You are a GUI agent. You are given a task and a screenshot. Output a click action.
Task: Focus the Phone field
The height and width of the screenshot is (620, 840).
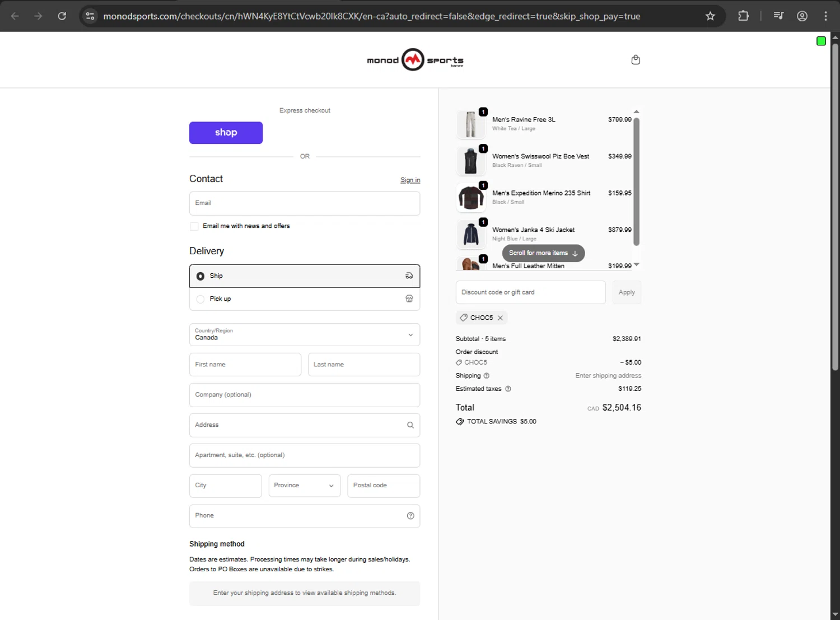pyautogui.click(x=305, y=516)
